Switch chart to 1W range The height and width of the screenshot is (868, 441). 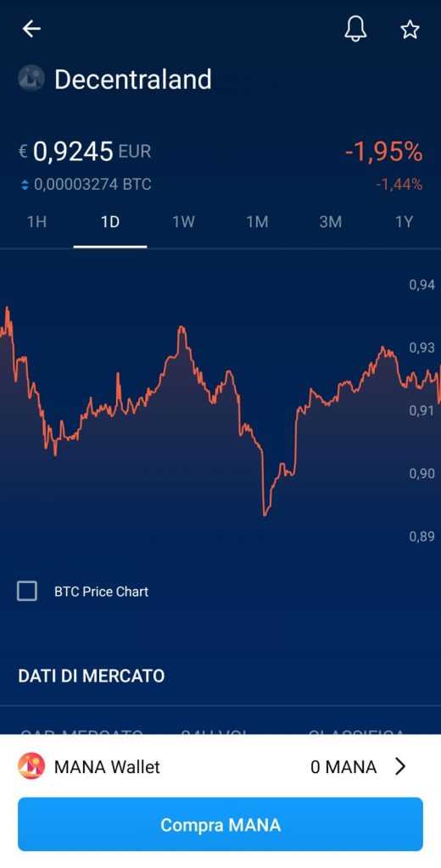click(x=183, y=222)
